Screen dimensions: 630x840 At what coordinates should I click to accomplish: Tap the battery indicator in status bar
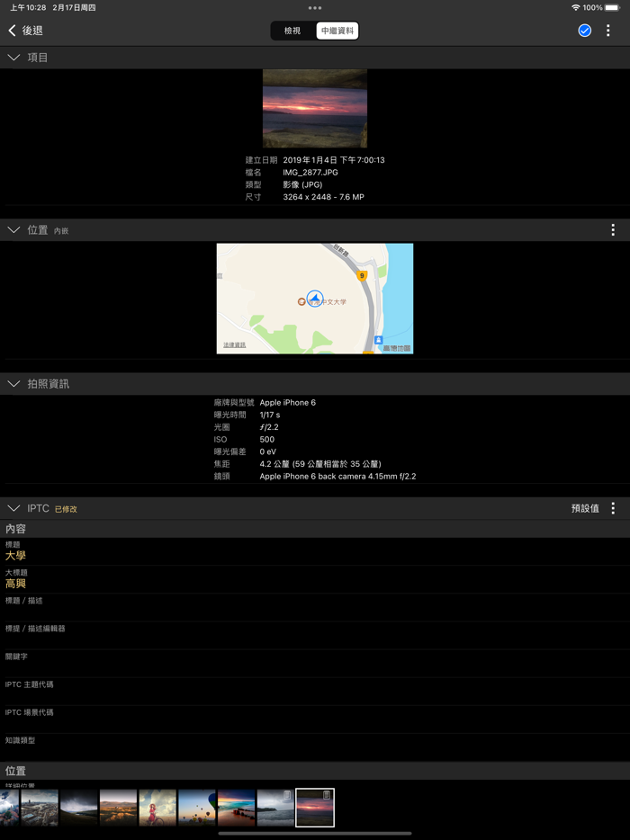click(612, 8)
